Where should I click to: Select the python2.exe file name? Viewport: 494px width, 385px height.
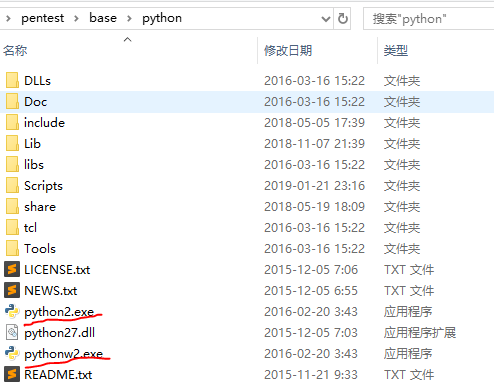pyautogui.click(x=59, y=312)
